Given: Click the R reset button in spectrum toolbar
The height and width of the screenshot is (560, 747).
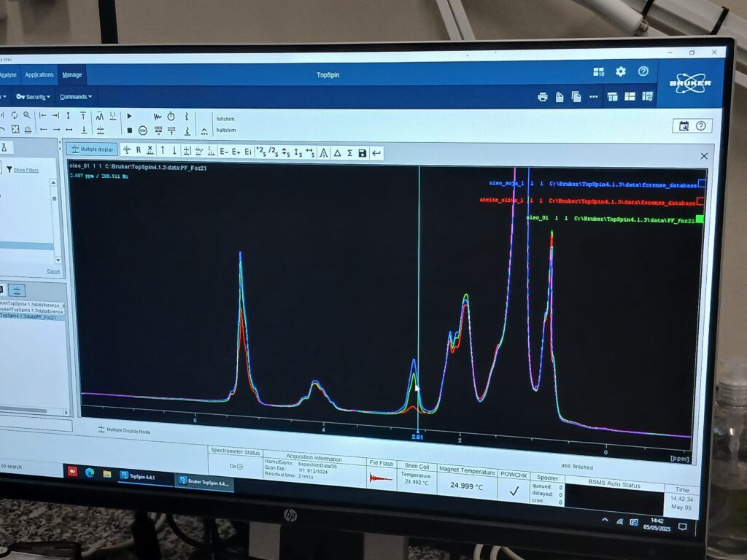Looking at the screenshot, I should 139,150.
